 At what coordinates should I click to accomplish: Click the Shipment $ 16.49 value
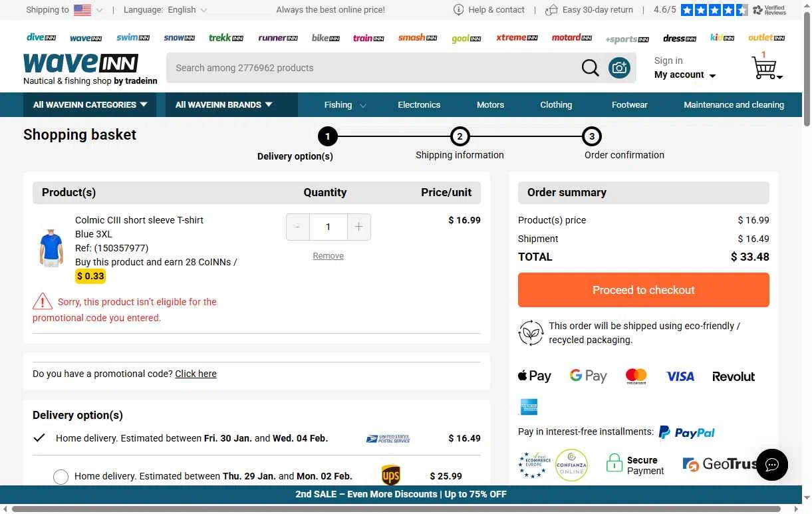click(753, 239)
